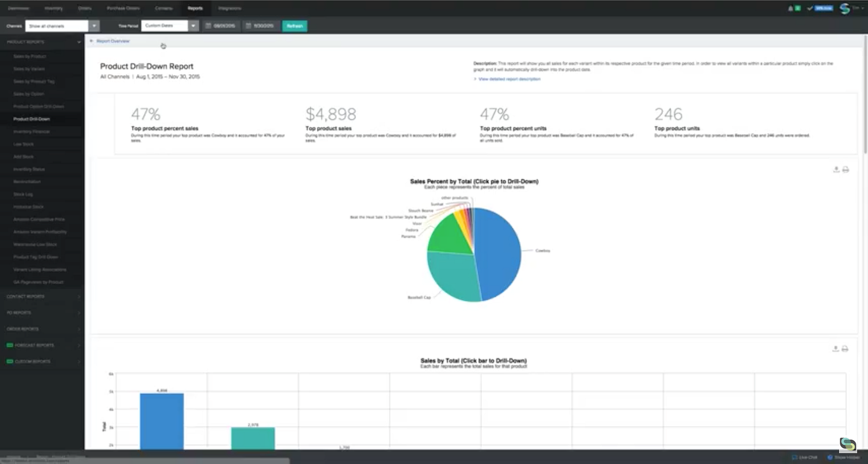Open Amazon Competitive Price report

(39, 219)
